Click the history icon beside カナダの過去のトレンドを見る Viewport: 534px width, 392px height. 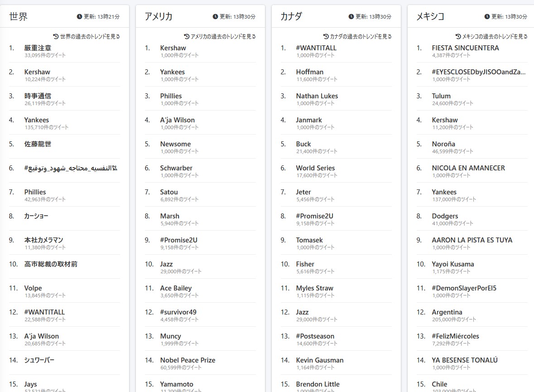(326, 36)
